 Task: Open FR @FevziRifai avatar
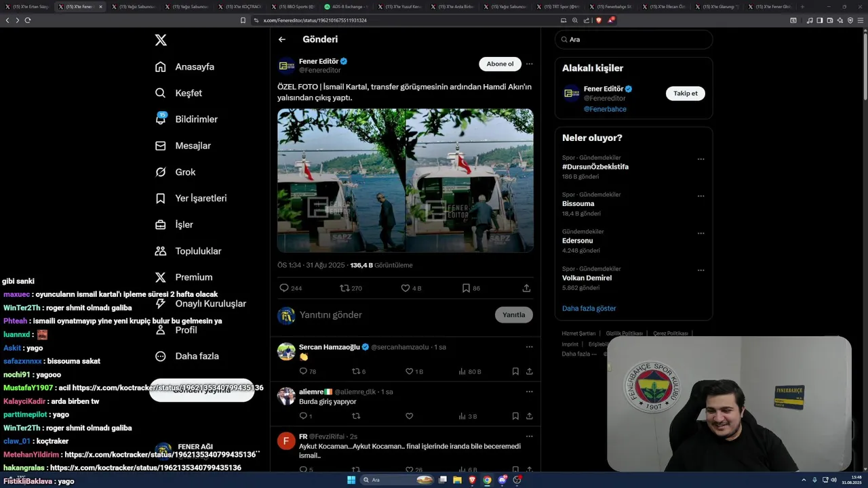286,441
